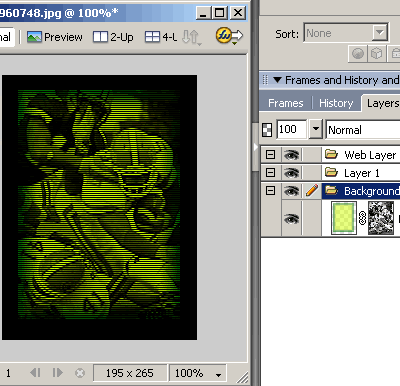This screenshot has width=400, height=386.
Task: Go to previous frame
Action: 35,373
